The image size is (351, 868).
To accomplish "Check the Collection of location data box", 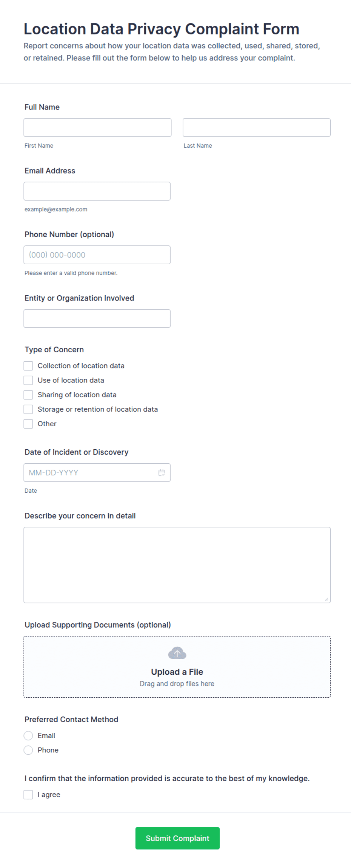I will [28, 365].
